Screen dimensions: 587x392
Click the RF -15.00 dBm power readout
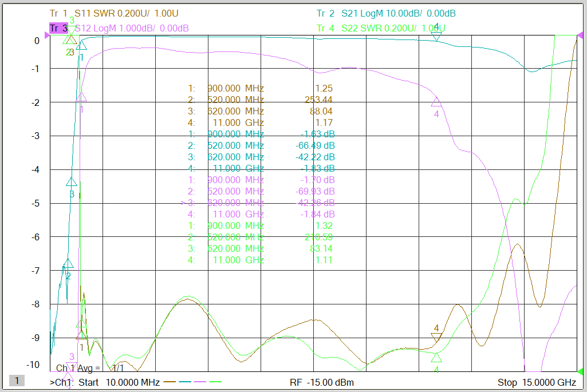322,382
